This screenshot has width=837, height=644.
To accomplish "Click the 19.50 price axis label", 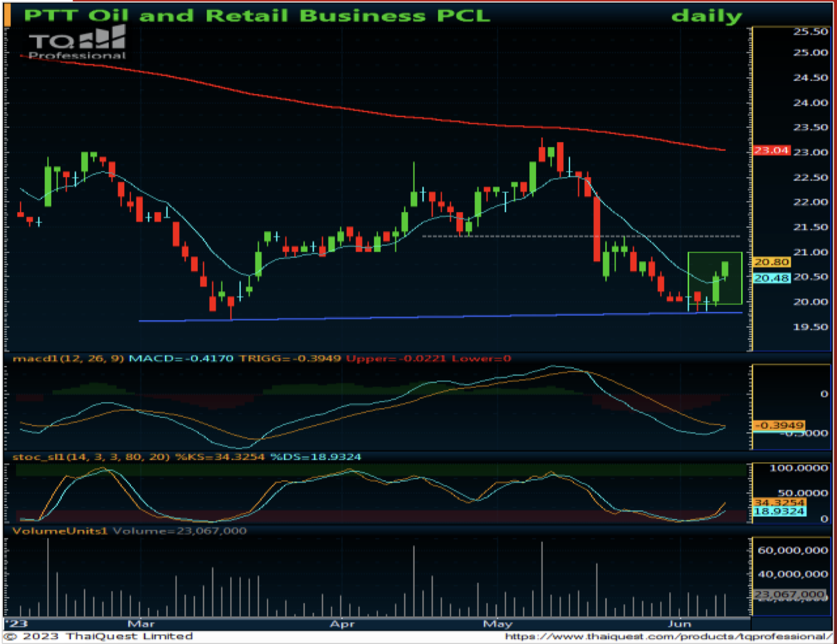I will coord(810,327).
